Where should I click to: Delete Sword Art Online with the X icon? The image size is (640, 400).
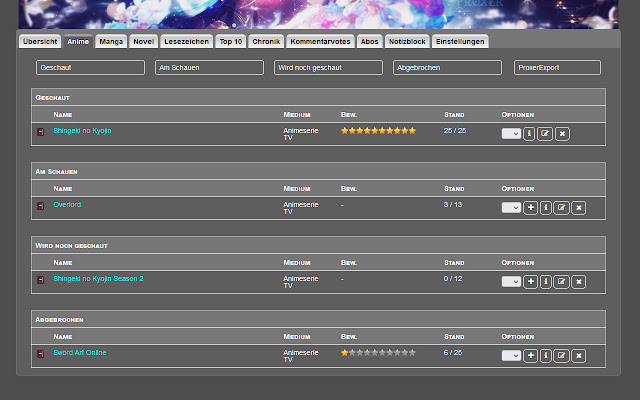tap(578, 355)
